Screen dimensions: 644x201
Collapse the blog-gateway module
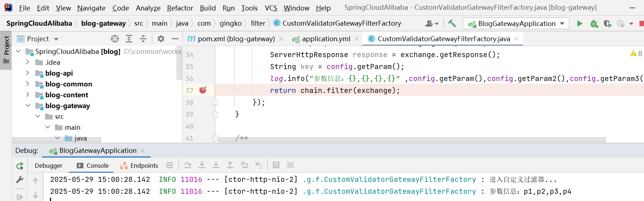(x=28, y=106)
